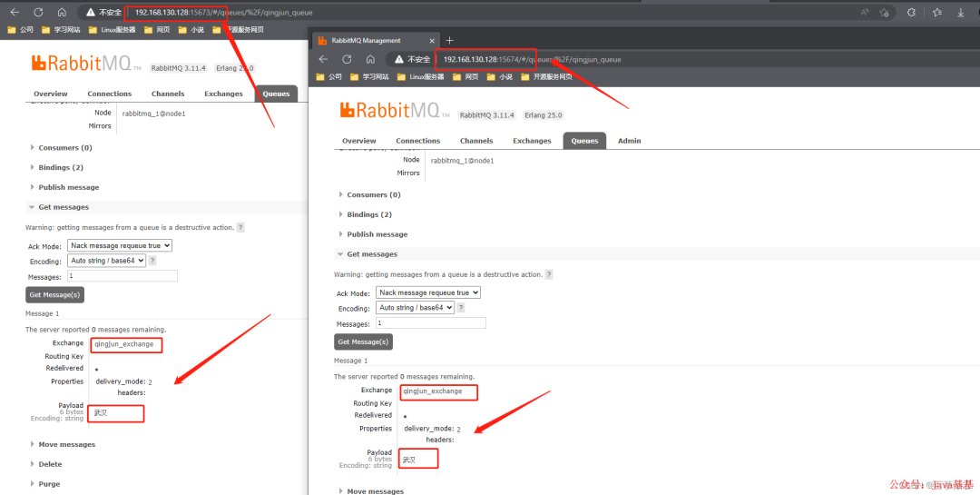Open the Ack Mode dropdown in the rear window
Viewport: 980px width, 495px height.
pos(120,246)
